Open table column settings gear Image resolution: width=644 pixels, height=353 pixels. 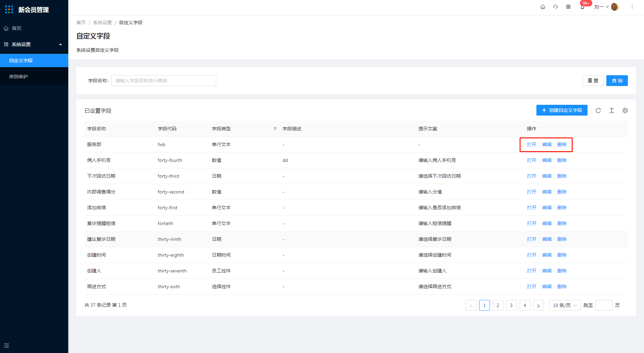pos(625,111)
